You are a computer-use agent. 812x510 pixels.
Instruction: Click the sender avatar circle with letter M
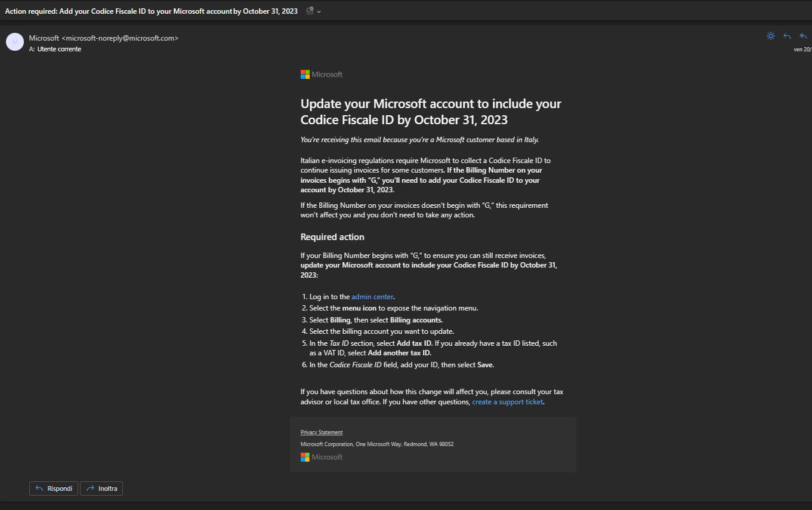pos(15,42)
